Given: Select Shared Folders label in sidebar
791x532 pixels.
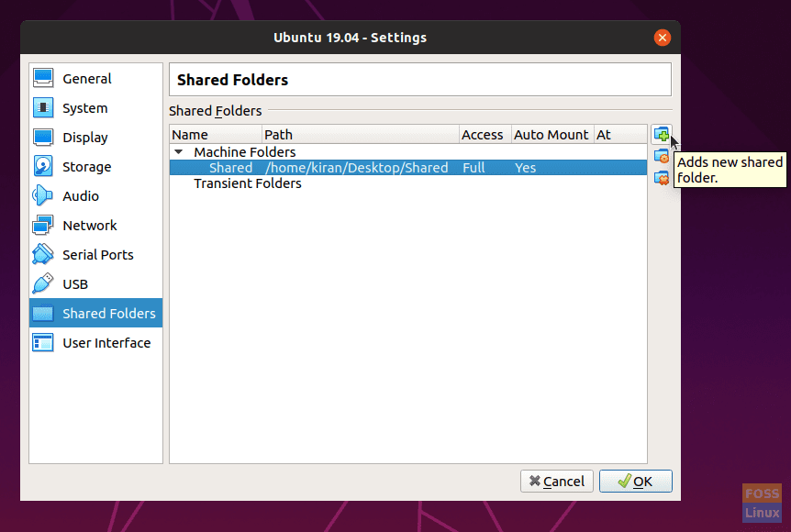Looking at the screenshot, I should pos(109,313).
